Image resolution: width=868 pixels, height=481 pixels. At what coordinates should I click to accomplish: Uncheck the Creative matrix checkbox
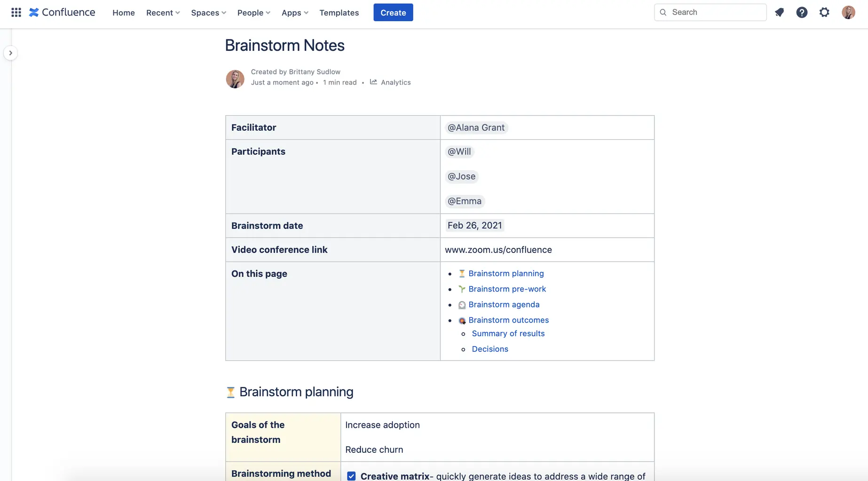click(351, 476)
